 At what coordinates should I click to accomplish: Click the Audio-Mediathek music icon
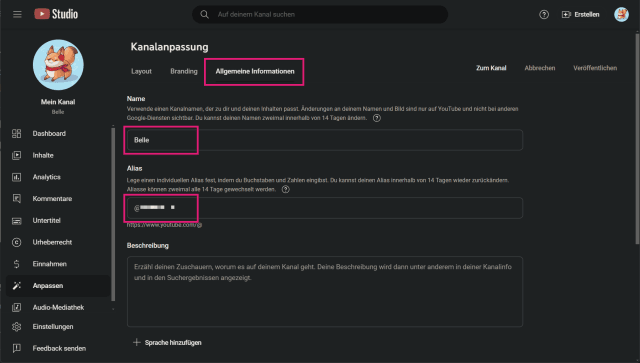(x=16, y=307)
